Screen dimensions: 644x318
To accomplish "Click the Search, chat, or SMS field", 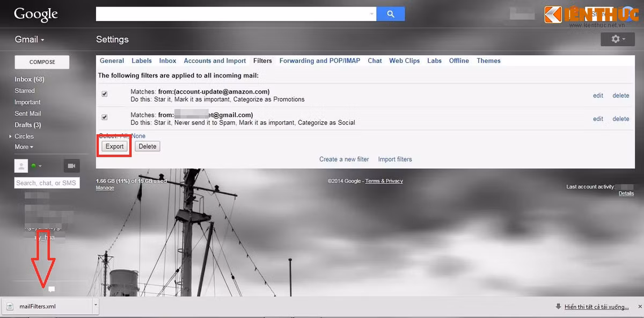I will [47, 183].
